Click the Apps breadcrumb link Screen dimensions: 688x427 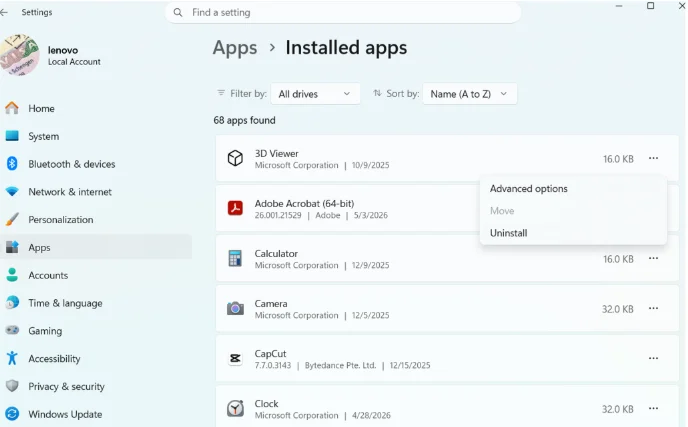coord(235,48)
